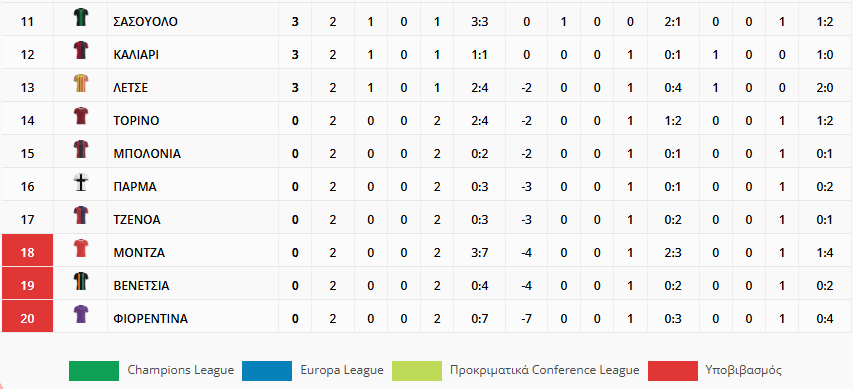Viewport: 853px width, 389px height.
Task: Click the ΜΠΟΛΟΝΙΑ team jersey icon
Action: (81, 150)
